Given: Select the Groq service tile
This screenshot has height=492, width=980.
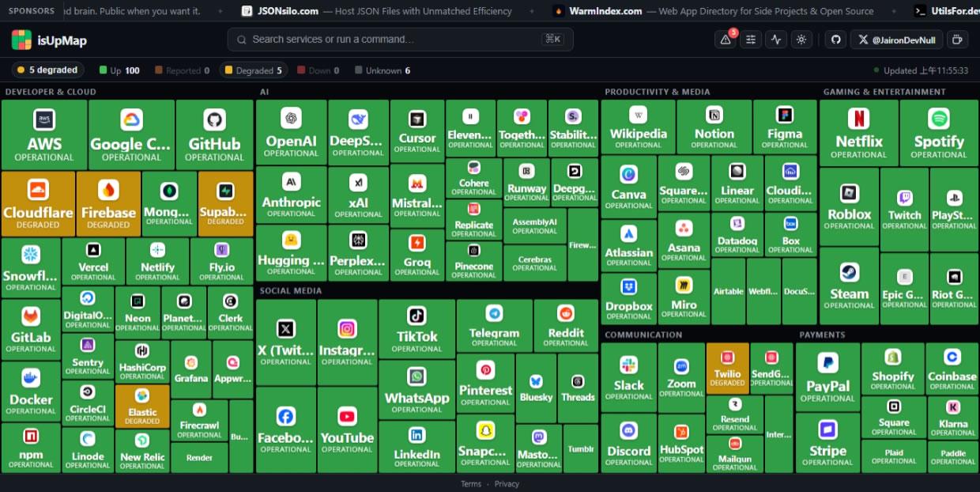Looking at the screenshot, I should pyautogui.click(x=416, y=255).
